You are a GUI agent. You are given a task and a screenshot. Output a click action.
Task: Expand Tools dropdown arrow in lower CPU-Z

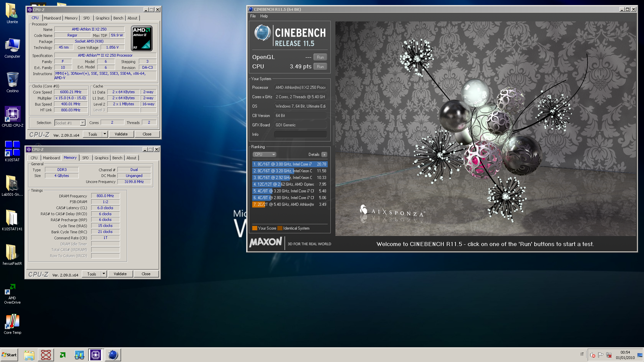click(x=104, y=274)
